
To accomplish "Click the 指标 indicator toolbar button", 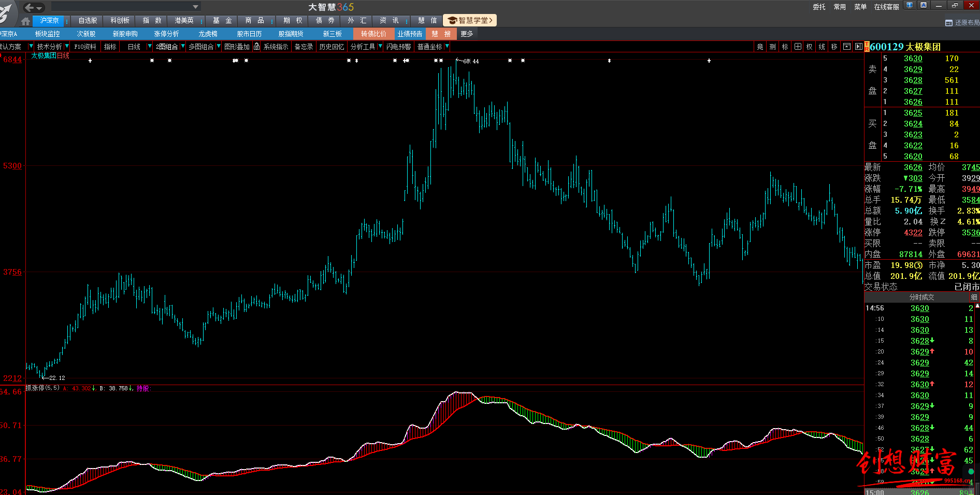I will [110, 47].
